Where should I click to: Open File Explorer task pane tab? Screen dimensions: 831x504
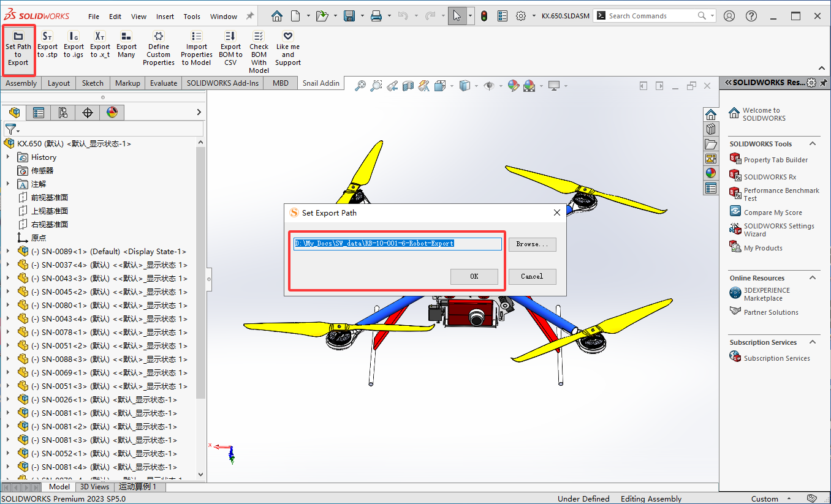(711, 144)
